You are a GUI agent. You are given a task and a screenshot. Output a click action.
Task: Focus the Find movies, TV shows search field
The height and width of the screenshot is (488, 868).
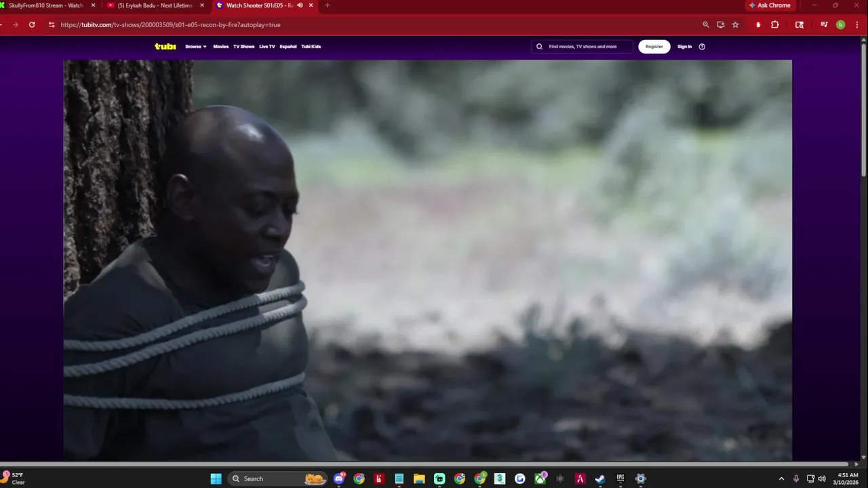583,47
